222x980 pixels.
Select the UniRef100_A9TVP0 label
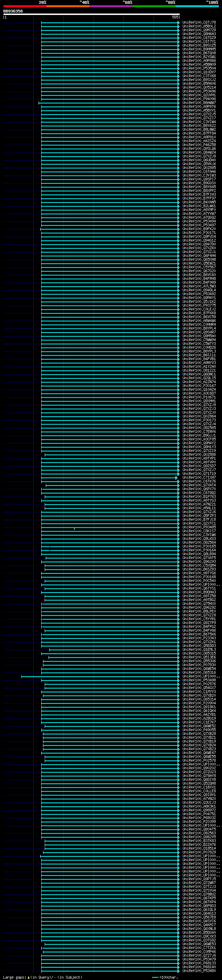(x=199, y=462)
